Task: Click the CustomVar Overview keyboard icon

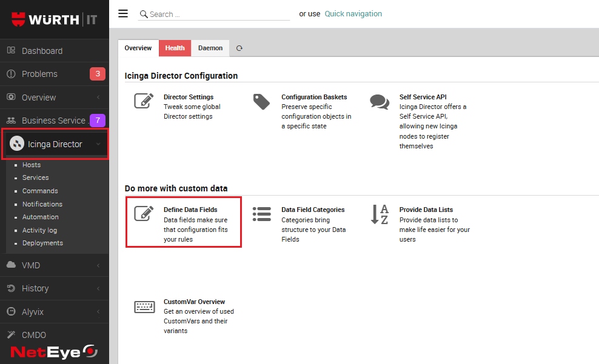Action: (x=144, y=307)
